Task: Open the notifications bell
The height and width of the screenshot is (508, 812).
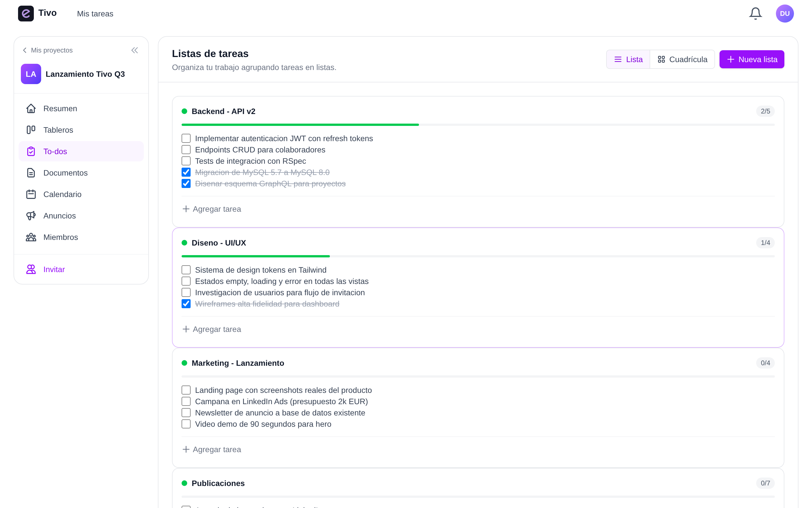Action: click(755, 14)
